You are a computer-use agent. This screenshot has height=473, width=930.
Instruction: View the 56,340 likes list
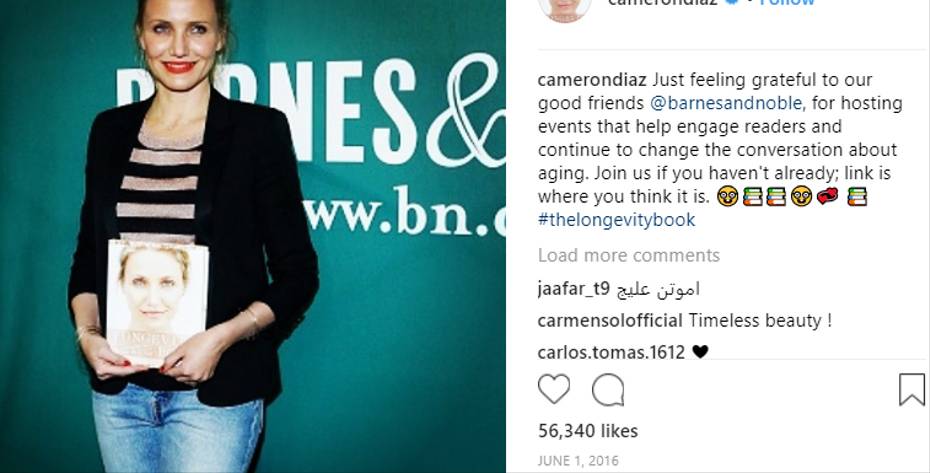[588, 431]
